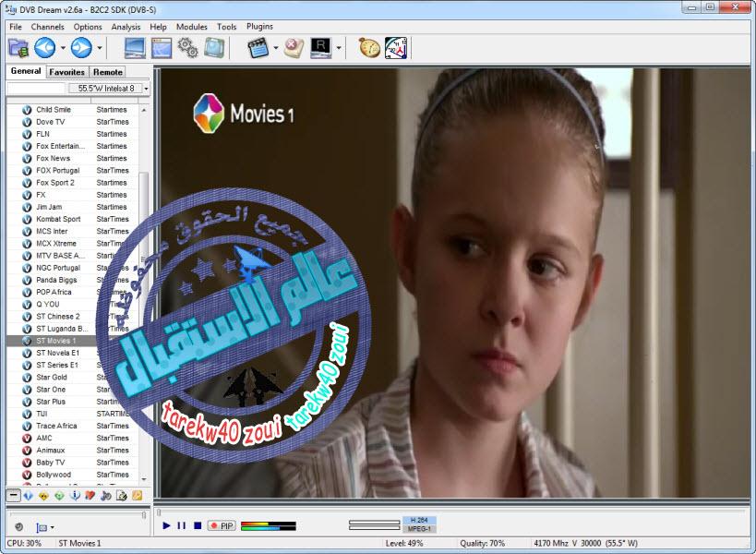Click the yellow tag icon below channel list

(137, 496)
